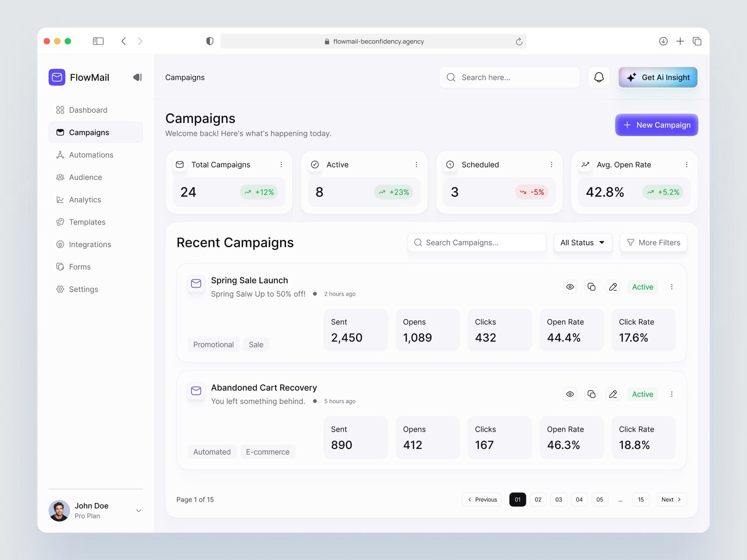The height and width of the screenshot is (560, 747).
Task: Open options menu for Active stat card
Action: click(x=416, y=165)
